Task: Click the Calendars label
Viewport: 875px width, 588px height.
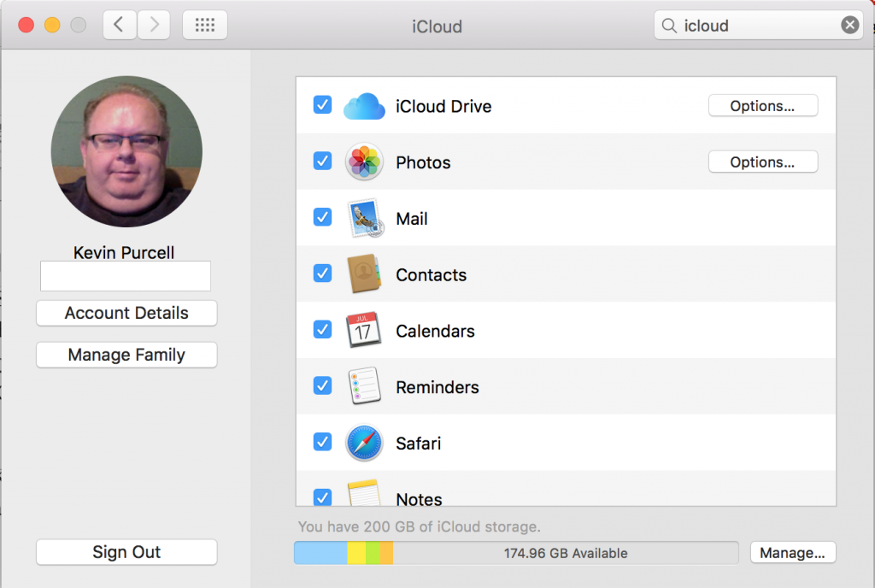Action: tap(435, 332)
